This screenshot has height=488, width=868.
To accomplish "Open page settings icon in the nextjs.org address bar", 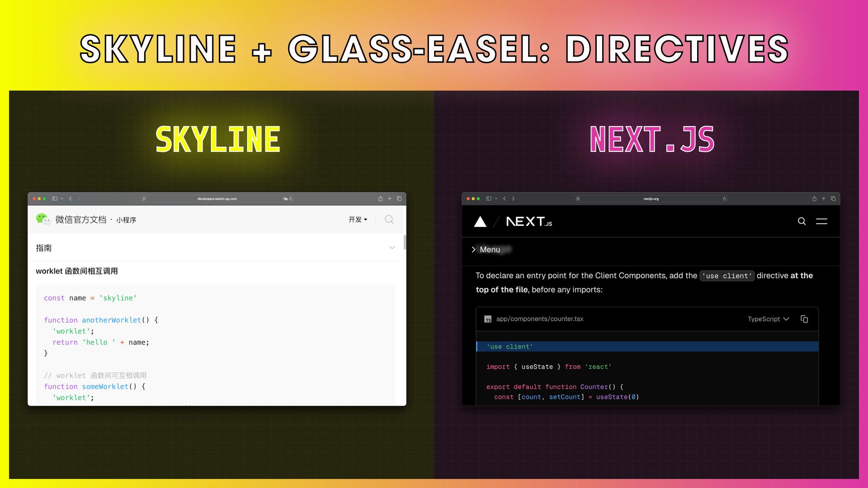I will click(578, 199).
